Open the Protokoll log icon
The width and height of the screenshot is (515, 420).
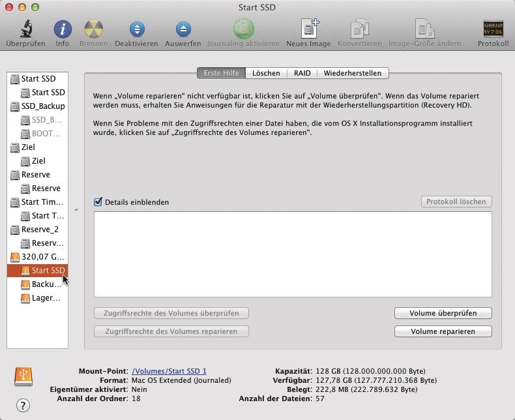[493, 29]
